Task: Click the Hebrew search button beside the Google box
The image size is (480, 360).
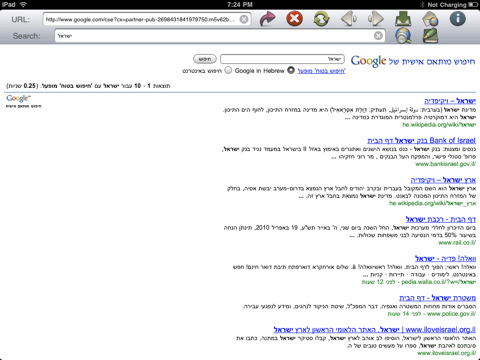Action: click(205, 59)
